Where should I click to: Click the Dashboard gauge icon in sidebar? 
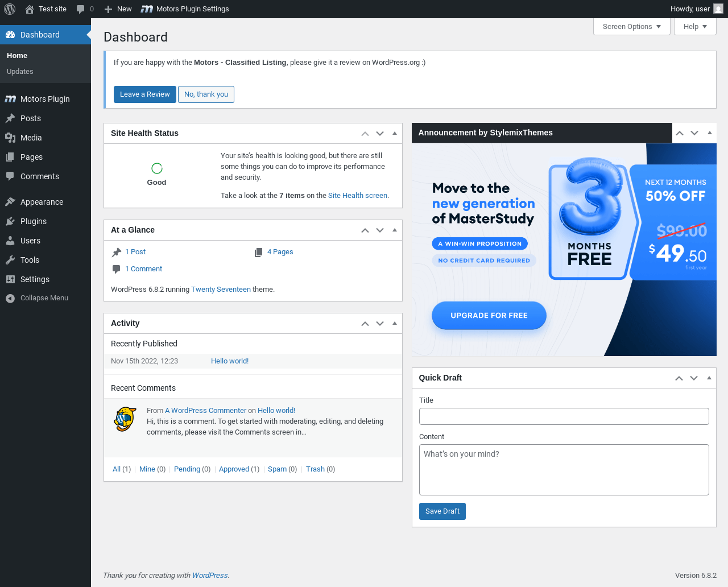(x=10, y=35)
